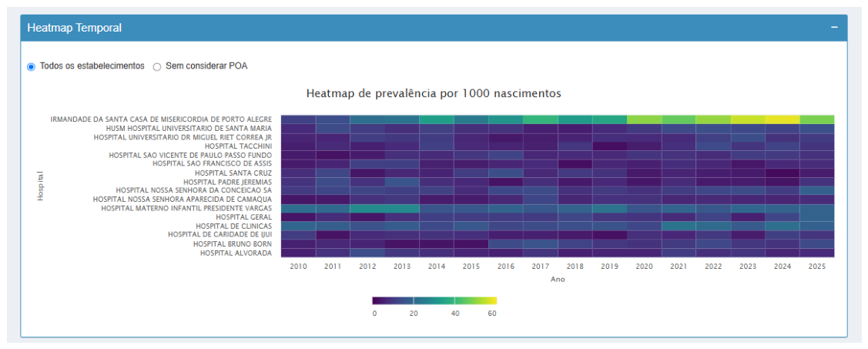
Task: Click the HOSPITAL DE CLINICAS label
Action: coord(233,226)
